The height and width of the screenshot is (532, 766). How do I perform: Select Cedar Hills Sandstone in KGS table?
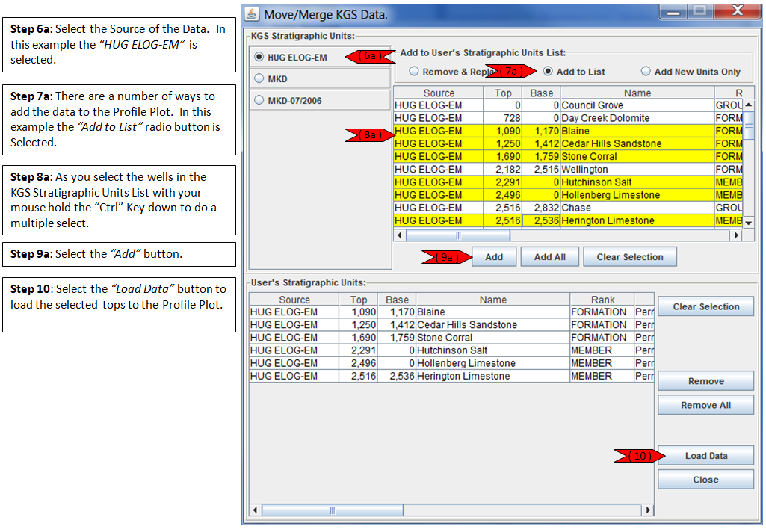[x=568, y=143]
